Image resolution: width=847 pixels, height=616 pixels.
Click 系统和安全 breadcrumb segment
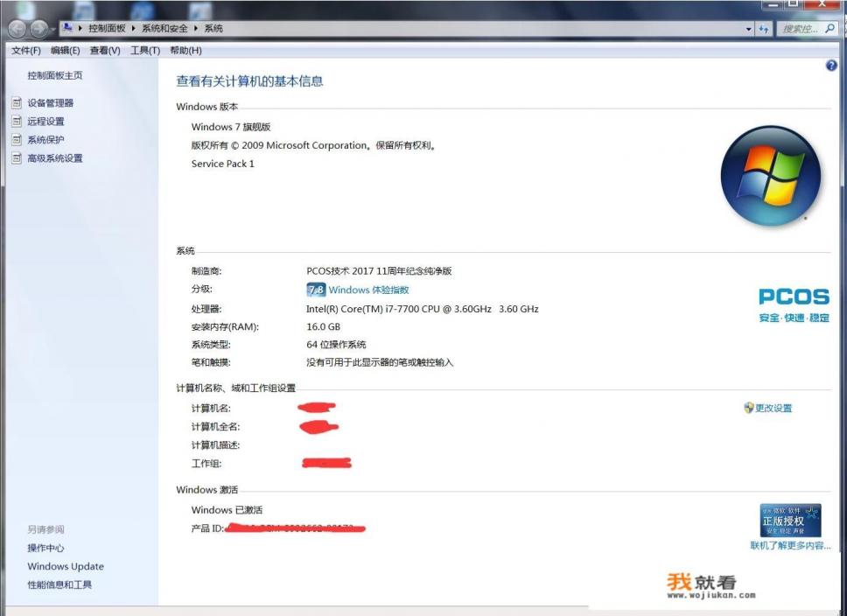click(x=164, y=28)
